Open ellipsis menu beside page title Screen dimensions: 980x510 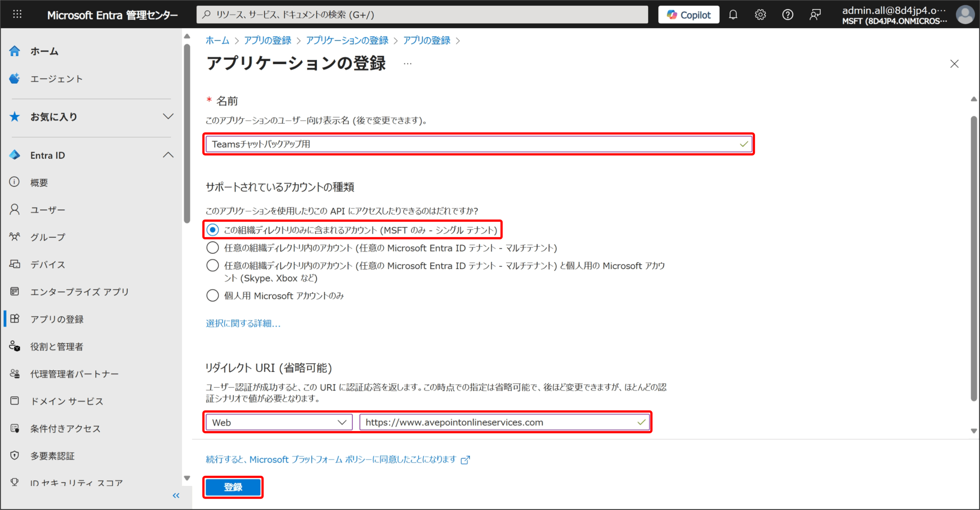[x=407, y=64]
